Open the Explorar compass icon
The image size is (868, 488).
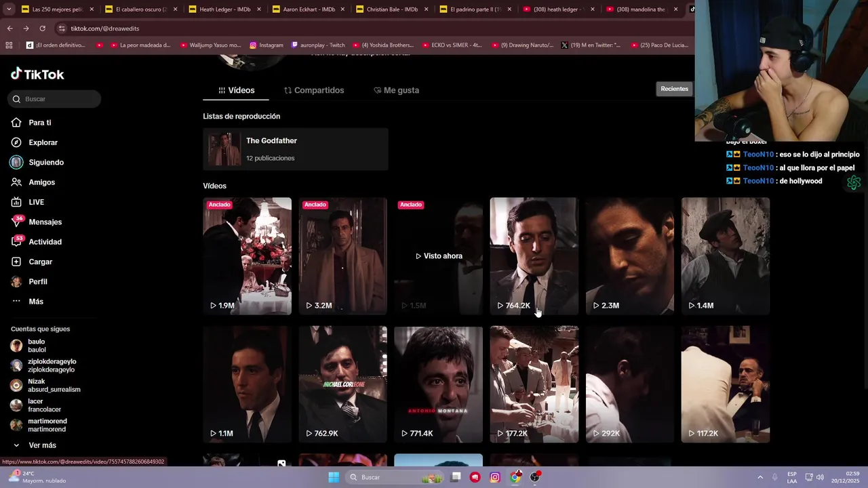[x=16, y=142]
